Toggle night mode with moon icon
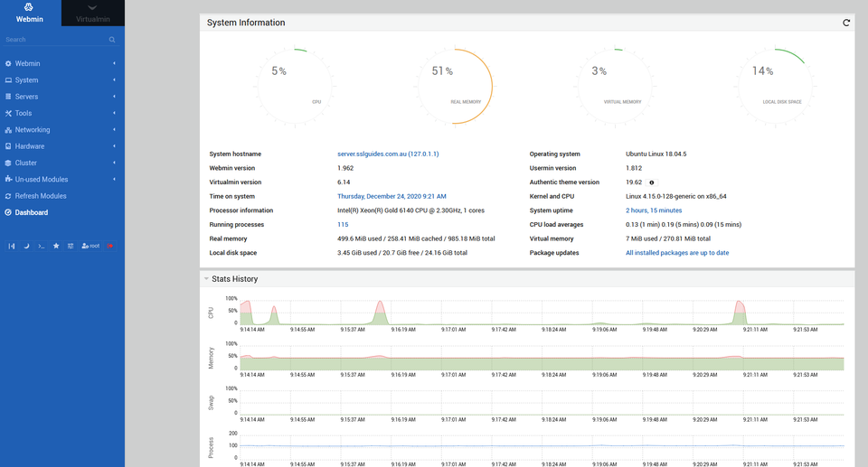This screenshot has width=868, height=467. click(26, 246)
